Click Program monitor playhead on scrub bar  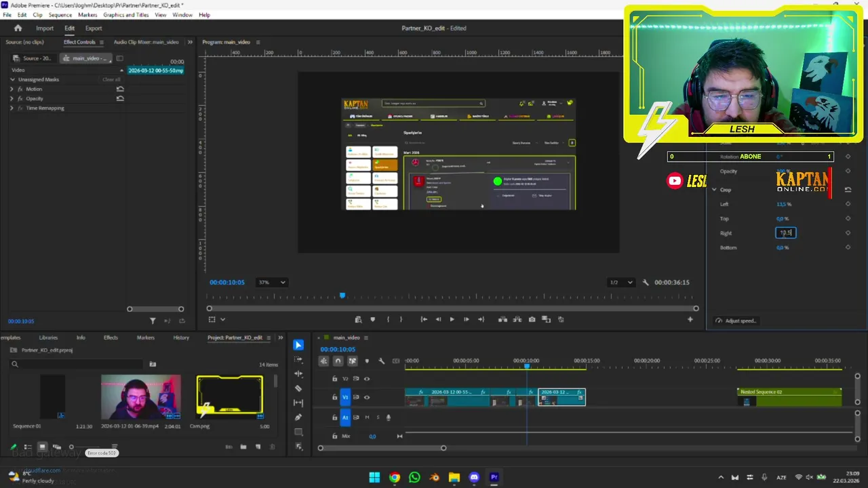pyautogui.click(x=342, y=296)
